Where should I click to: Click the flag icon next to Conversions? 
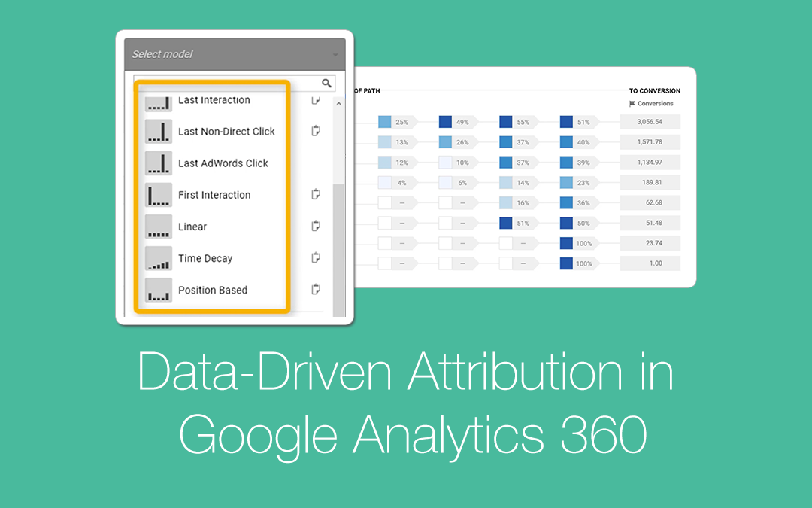coord(632,104)
